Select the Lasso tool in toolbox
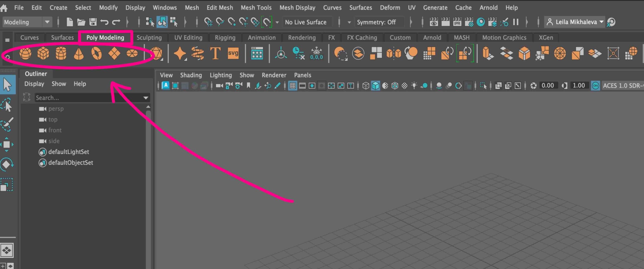Viewport: 644px width, 269px height. click(x=7, y=104)
